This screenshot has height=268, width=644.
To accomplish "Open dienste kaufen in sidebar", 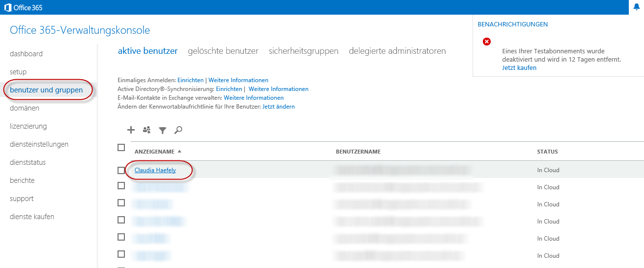I will tap(32, 217).
